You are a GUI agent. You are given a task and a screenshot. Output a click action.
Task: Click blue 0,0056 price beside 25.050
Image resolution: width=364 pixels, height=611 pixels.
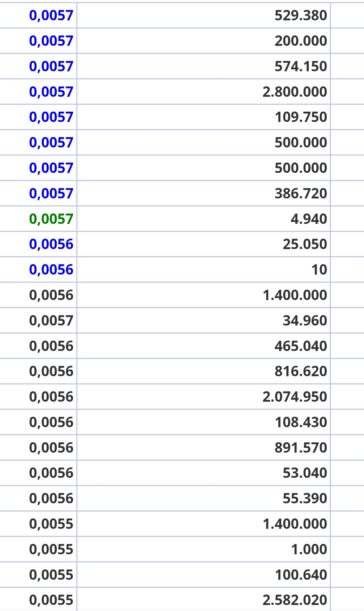click(x=51, y=244)
